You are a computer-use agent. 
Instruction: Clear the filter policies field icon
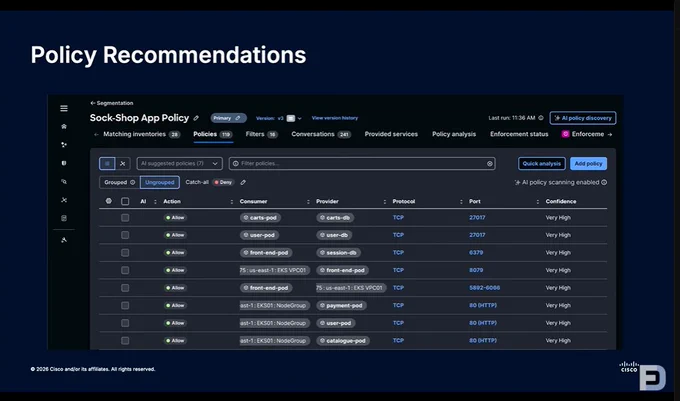[490, 163]
